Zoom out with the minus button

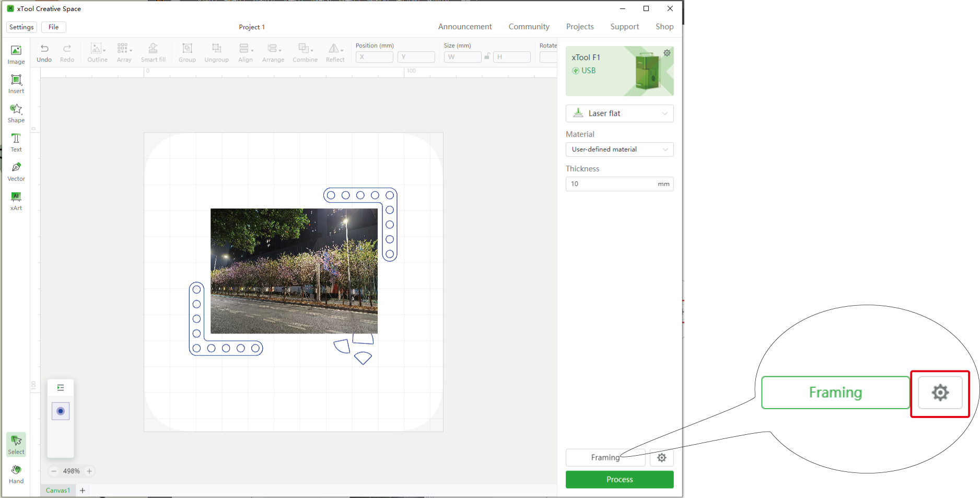click(53, 471)
